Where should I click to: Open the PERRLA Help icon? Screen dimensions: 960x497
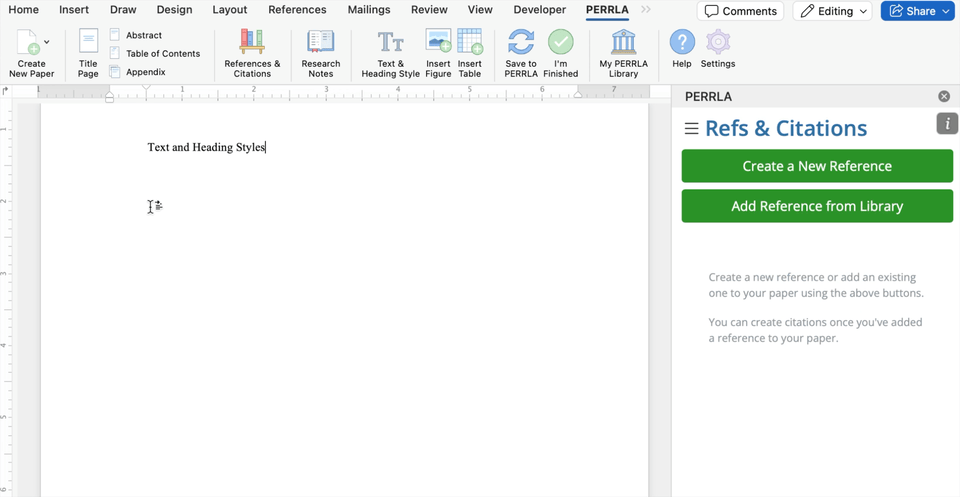(682, 42)
